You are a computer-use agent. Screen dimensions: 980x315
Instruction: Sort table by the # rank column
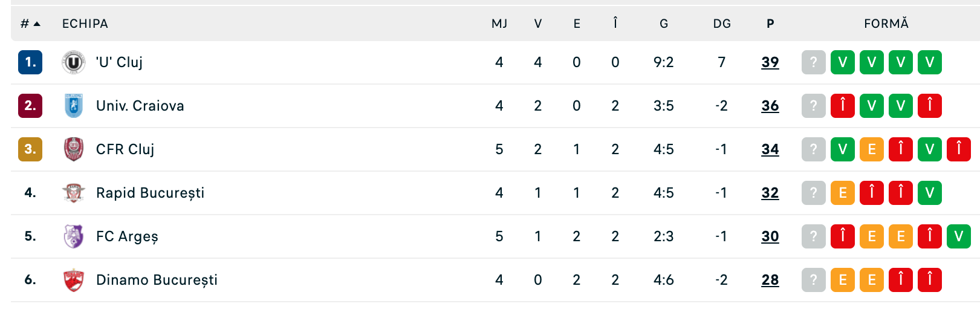tap(30, 24)
